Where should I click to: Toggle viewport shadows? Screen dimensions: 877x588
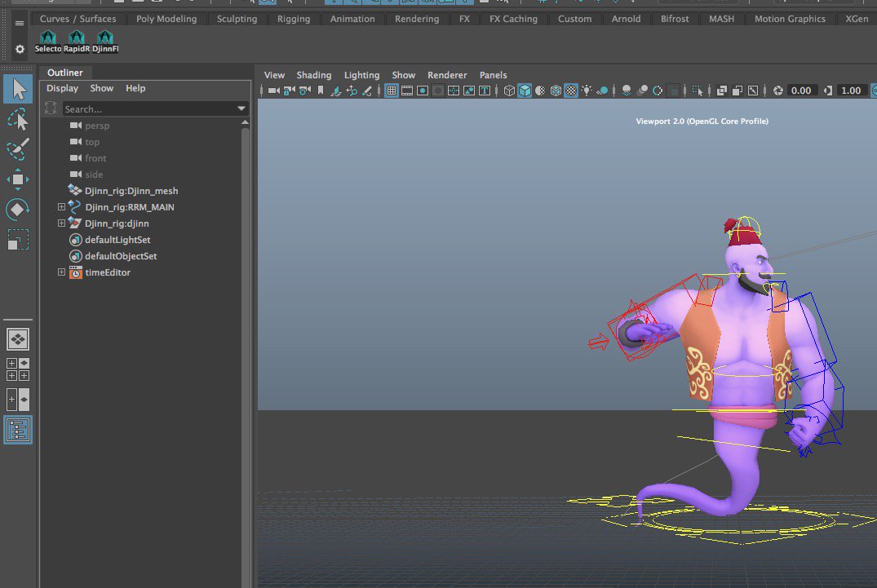point(602,91)
